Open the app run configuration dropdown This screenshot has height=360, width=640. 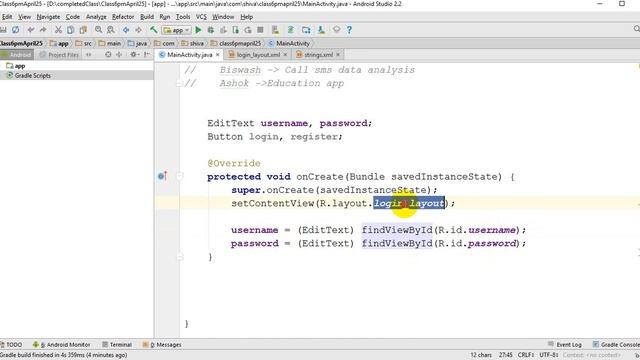(176, 30)
